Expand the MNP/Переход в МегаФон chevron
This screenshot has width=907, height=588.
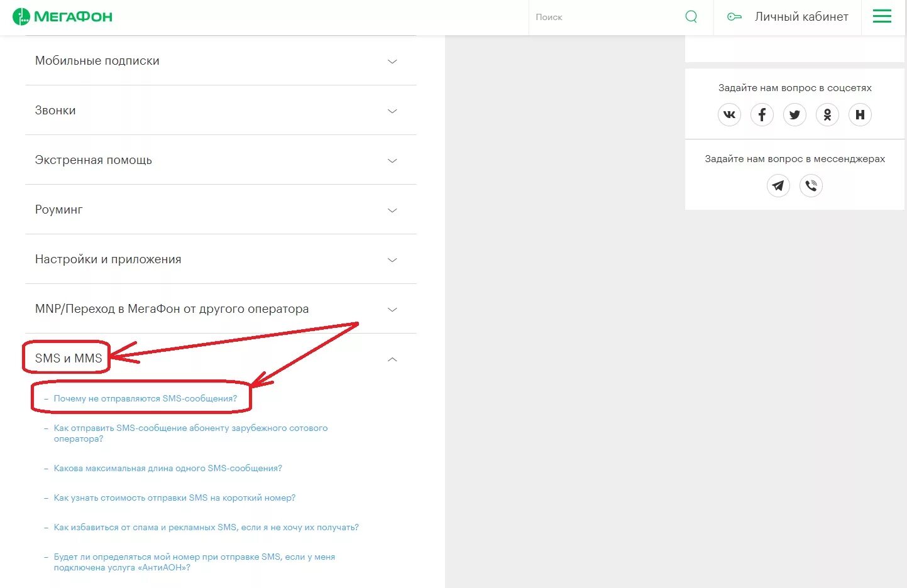392,310
